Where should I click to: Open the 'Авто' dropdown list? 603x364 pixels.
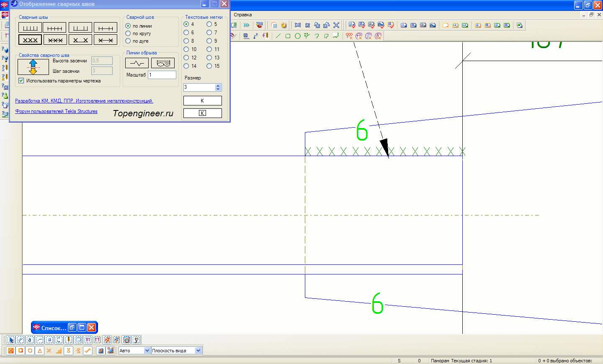click(x=147, y=351)
